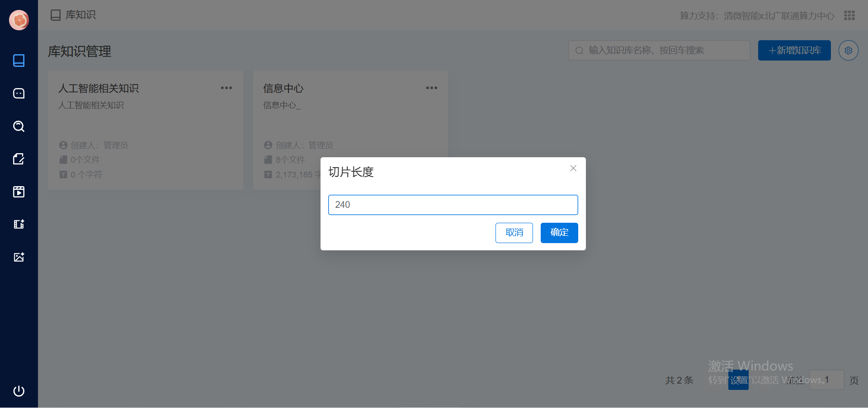This screenshot has width=868, height=408.
Task: Click the apps grid icon in top bar
Action: coord(849,15)
